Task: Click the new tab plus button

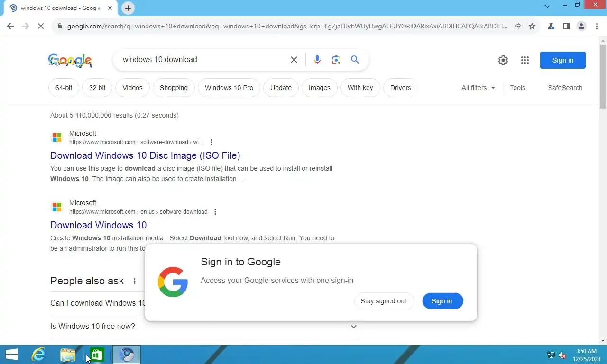Action: click(x=128, y=8)
